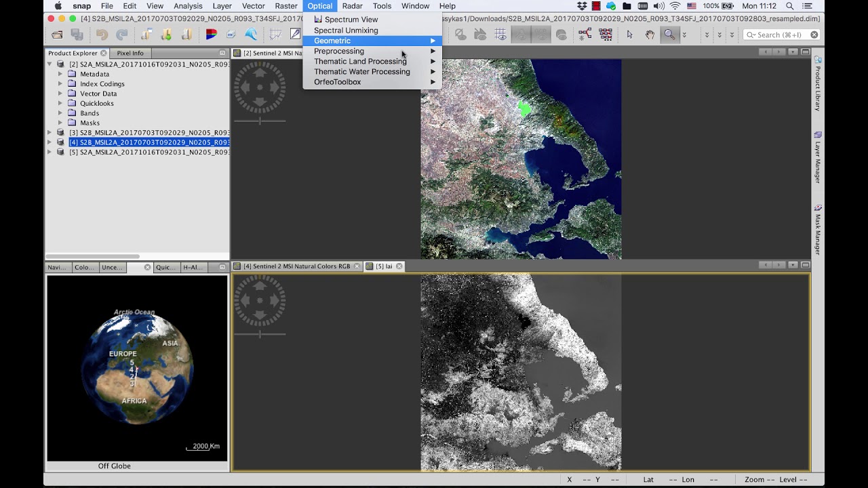Pan up with lai view navigation wheel
This screenshot has width=868, height=488.
tap(260, 285)
